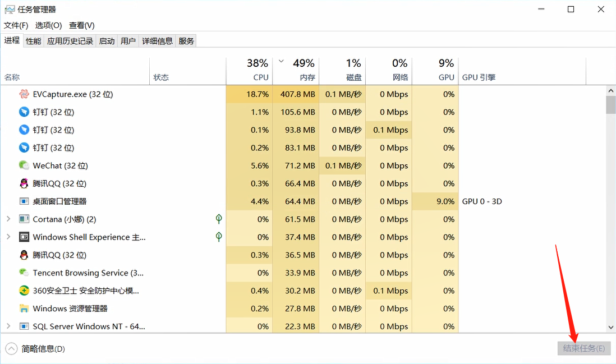The height and width of the screenshot is (364, 616).
Task: Switch to the 性能 tab
Action: coord(33,40)
